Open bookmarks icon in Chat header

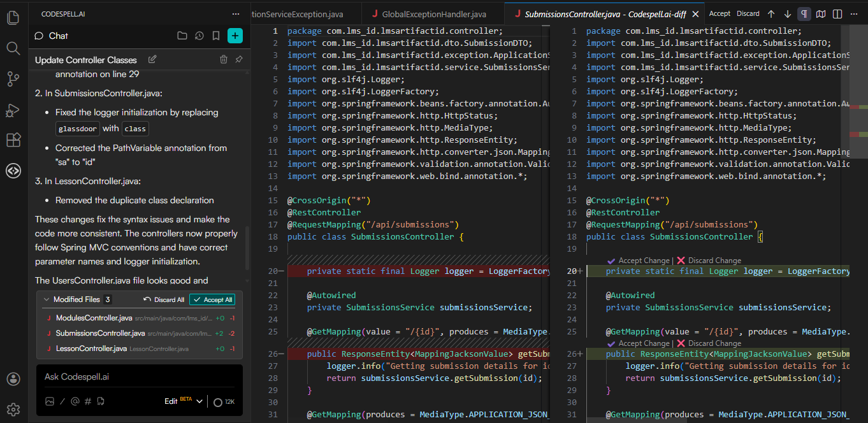click(x=216, y=36)
